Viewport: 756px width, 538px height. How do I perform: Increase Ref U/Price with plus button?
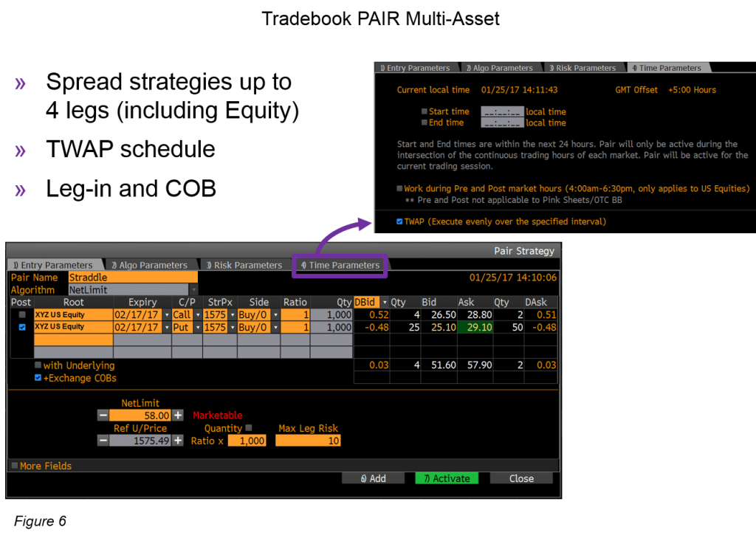(x=178, y=440)
